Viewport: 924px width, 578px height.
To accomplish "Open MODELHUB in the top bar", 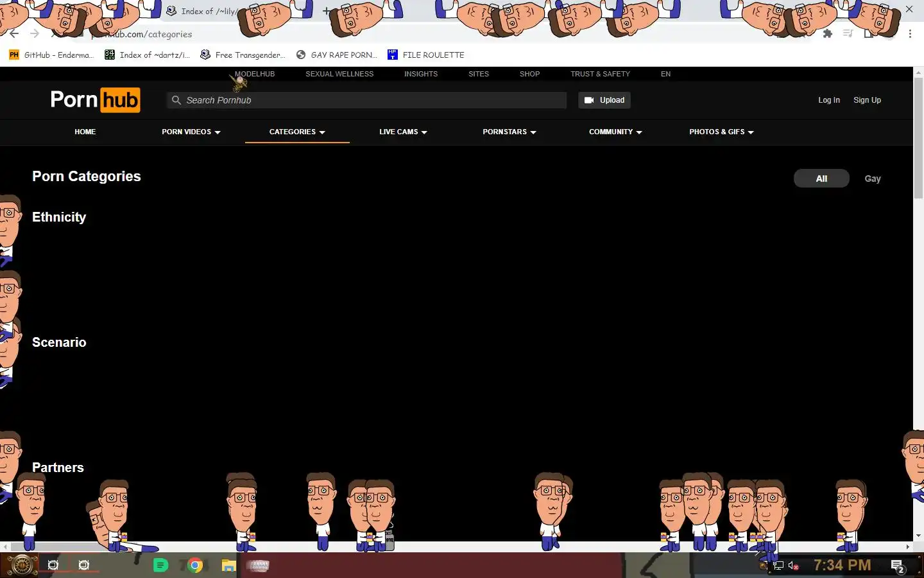I will point(255,74).
